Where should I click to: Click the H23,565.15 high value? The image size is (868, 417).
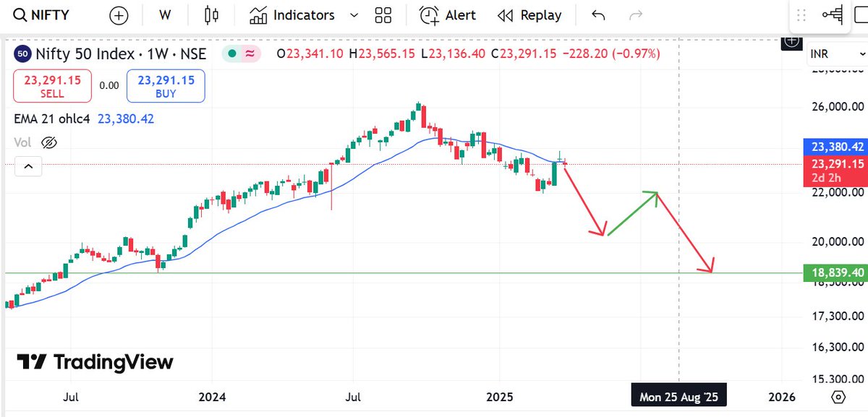(382, 53)
